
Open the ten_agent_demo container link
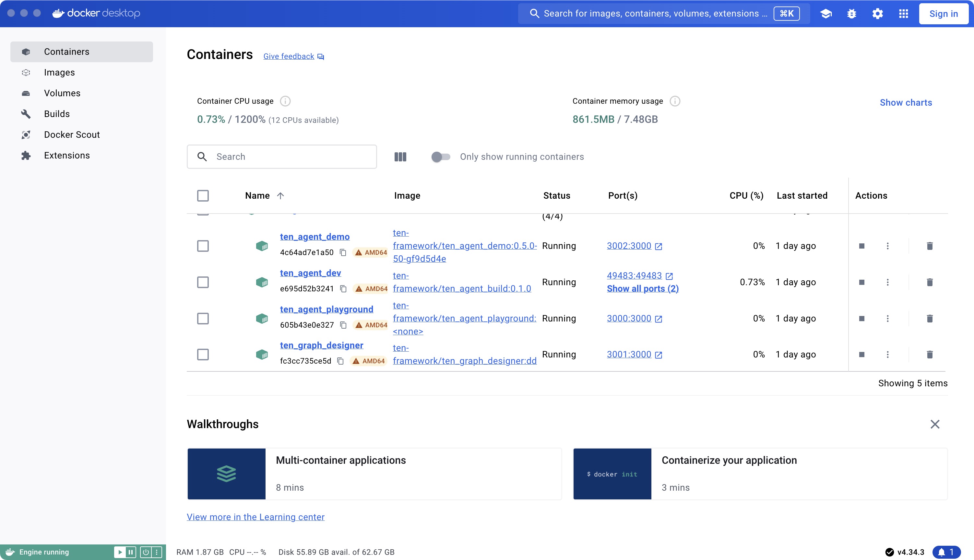[x=315, y=237]
